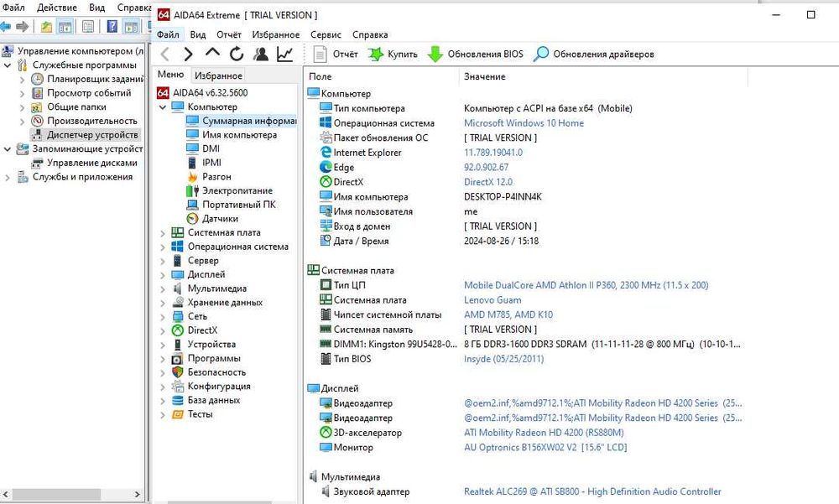Click the Разгон flame icon
This screenshot has width=839, height=504.
tap(192, 177)
